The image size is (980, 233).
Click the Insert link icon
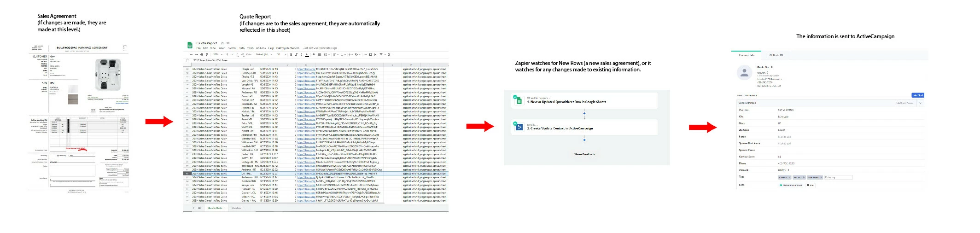(365, 55)
